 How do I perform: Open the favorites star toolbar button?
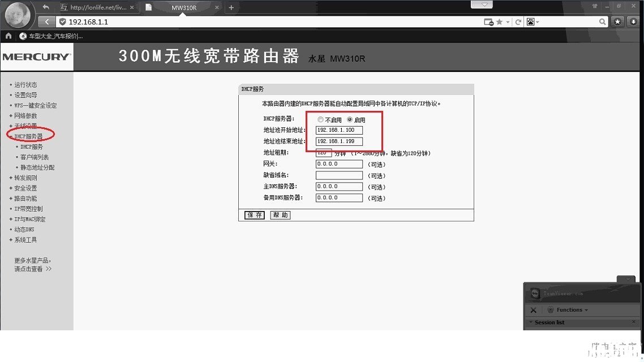tap(618, 21)
